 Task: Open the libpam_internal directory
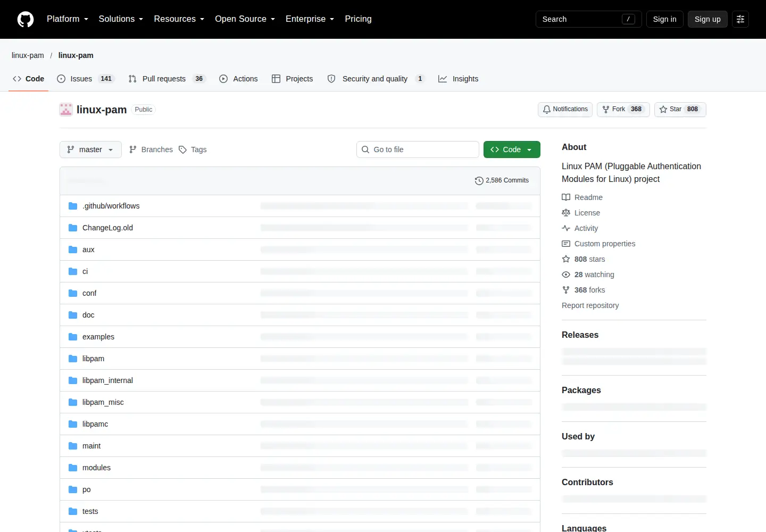pos(107,380)
